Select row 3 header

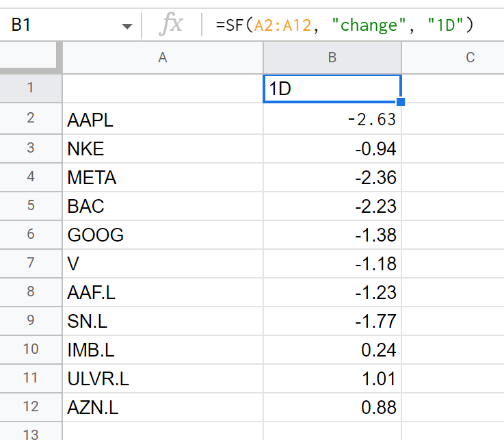click(31, 148)
